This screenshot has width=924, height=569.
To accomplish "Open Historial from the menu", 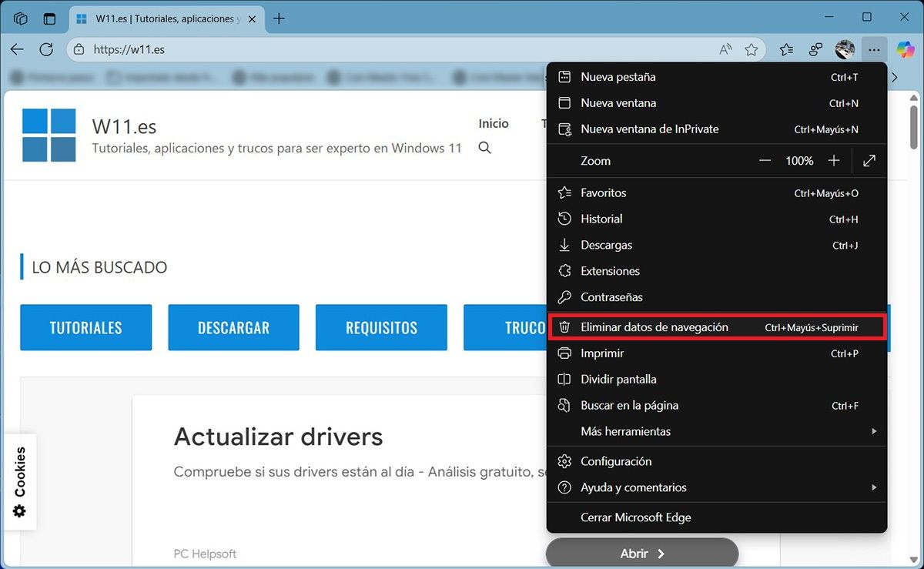I will click(717, 219).
